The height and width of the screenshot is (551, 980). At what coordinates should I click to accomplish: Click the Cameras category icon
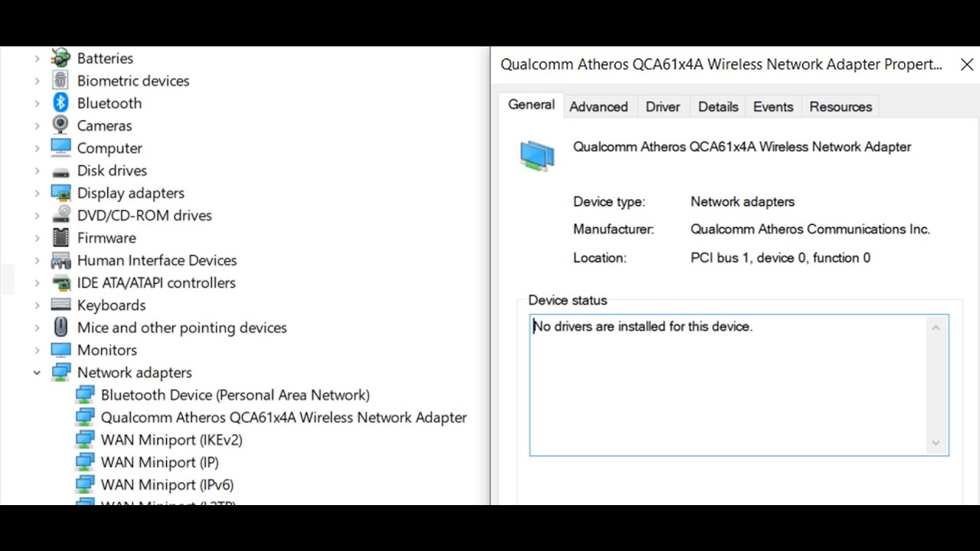[60, 125]
